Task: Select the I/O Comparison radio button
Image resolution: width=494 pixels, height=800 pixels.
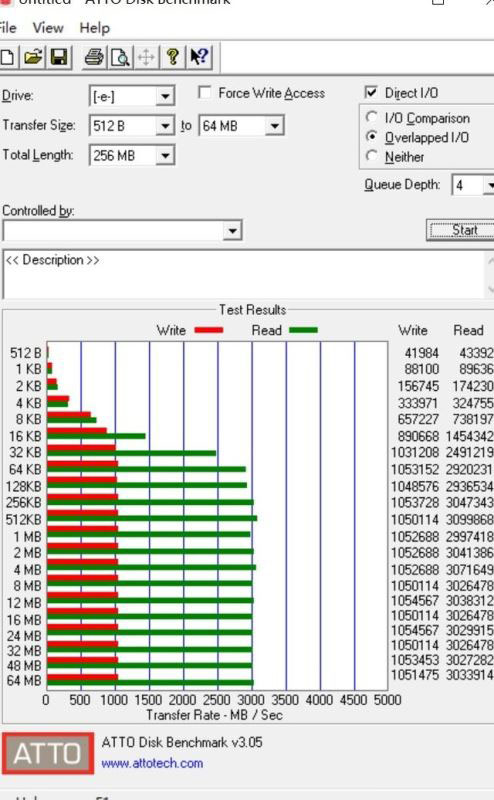Action: tap(372, 117)
